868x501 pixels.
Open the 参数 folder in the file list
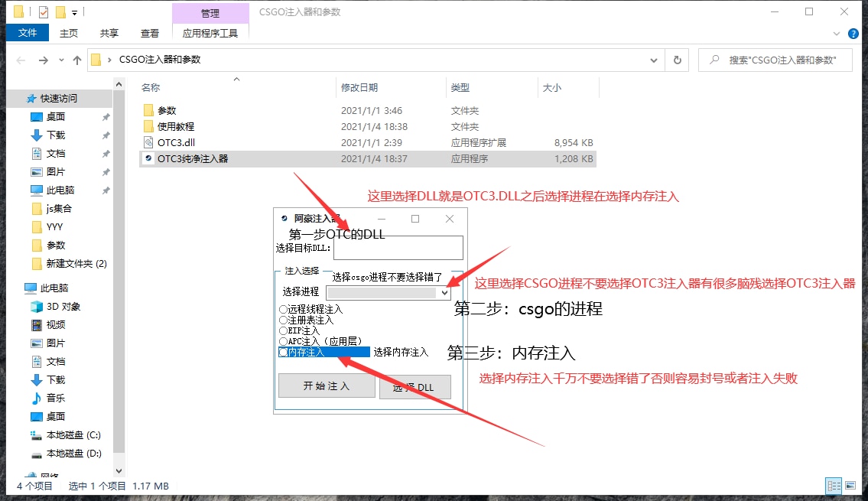click(167, 111)
